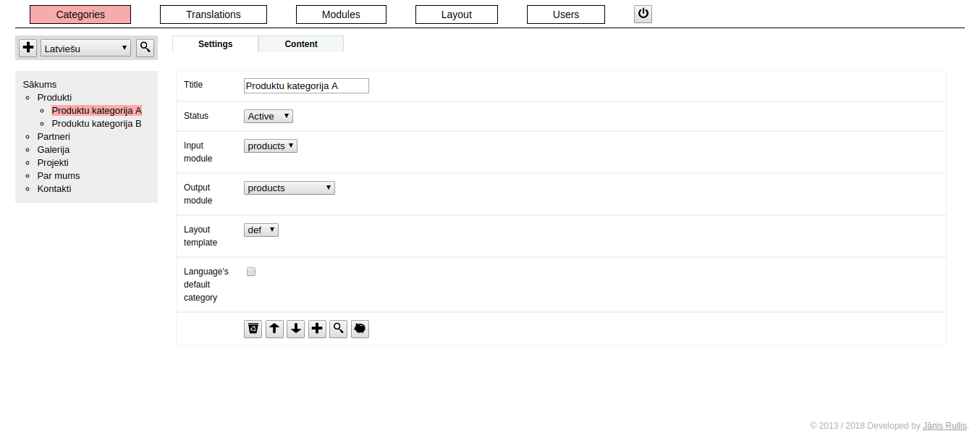
Task: Delete category using the recycle bin icon
Action: [253, 329]
